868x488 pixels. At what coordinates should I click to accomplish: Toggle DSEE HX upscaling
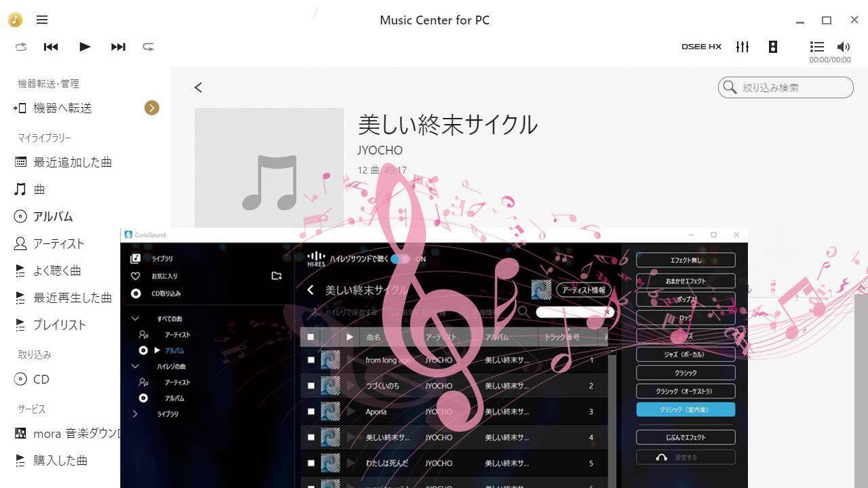(x=701, y=47)
